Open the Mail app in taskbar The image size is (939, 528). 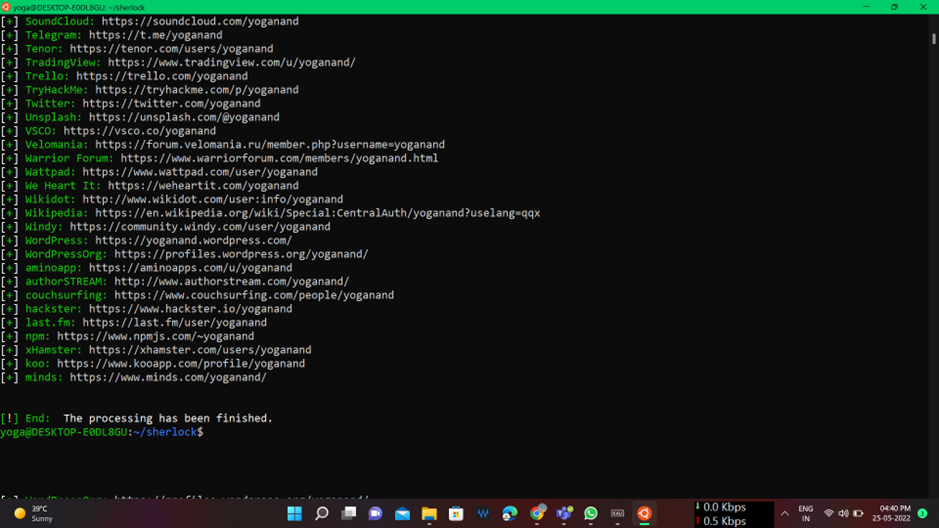pyautogui.click(x=402, y=514)
